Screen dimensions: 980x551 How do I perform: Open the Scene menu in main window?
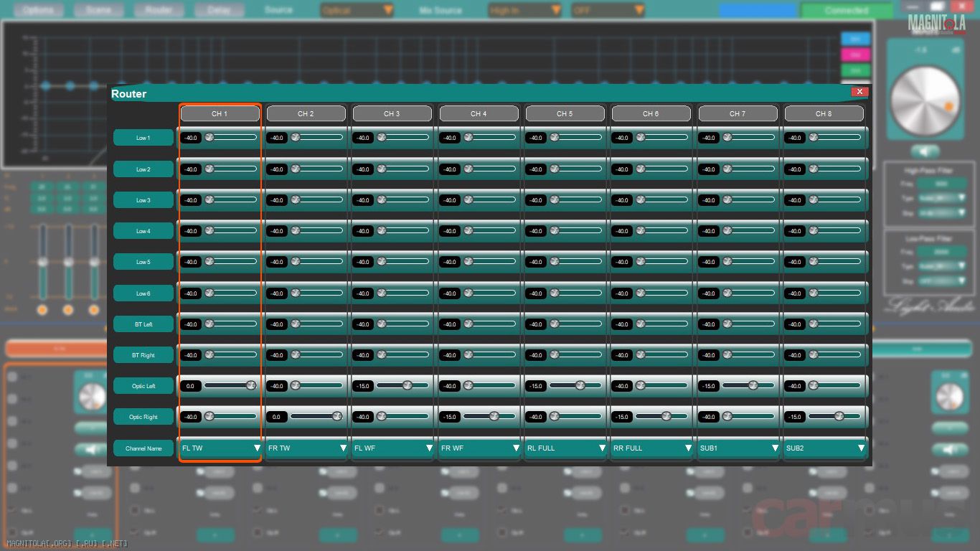point(99,10)
